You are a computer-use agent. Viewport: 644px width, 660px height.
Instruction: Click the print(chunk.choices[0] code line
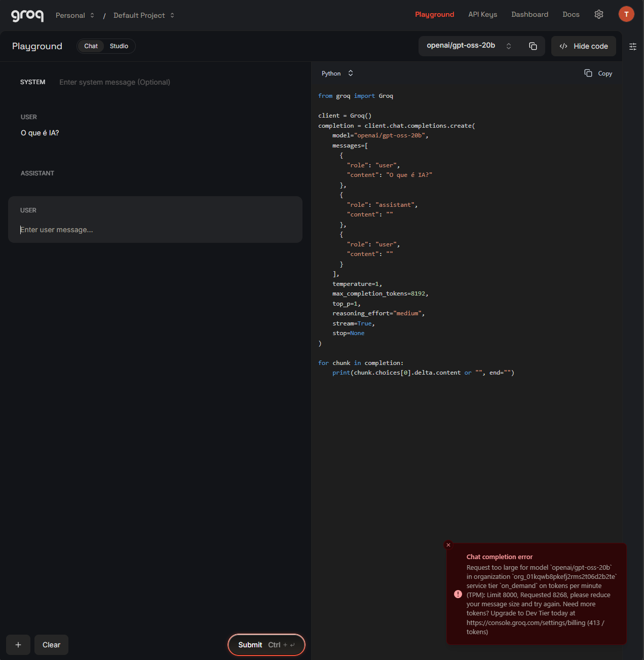[x=424, y=373]
